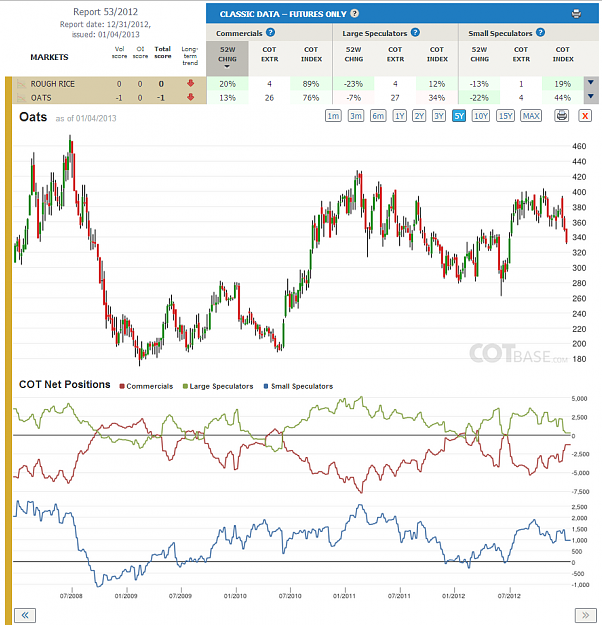Go to next with double-right arrow
This screenshot has height=625, width=602.
click(585, 615)
